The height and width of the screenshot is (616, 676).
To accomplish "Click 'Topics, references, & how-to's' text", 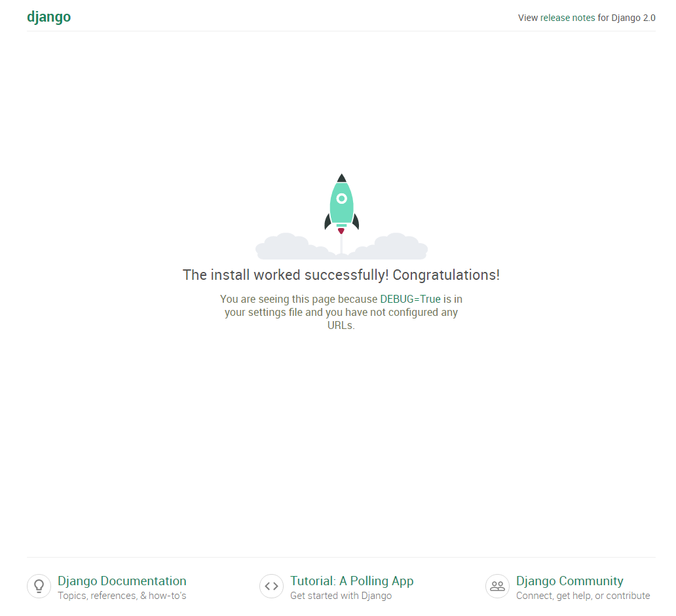I will pos(122,596).
